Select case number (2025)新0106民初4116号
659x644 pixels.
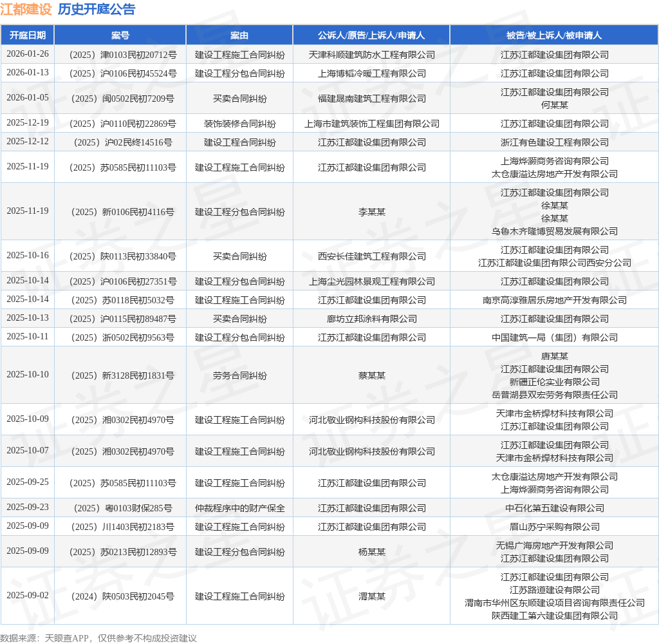coord(123,212)
